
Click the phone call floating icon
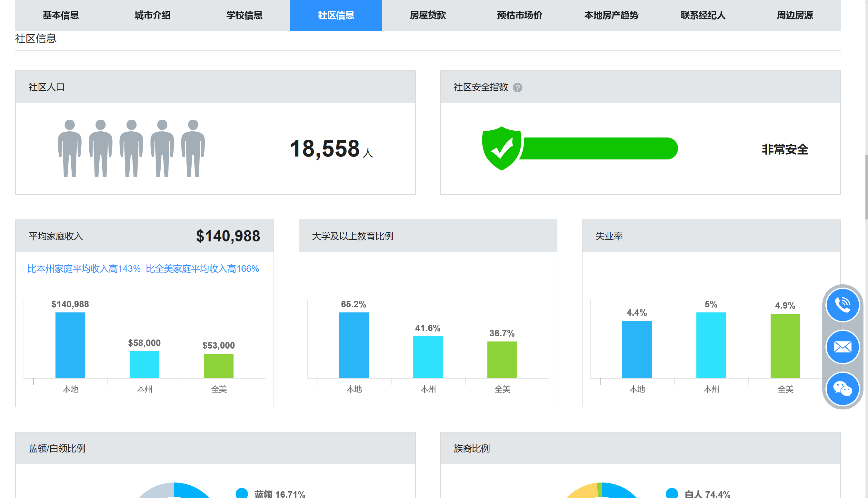843,305
